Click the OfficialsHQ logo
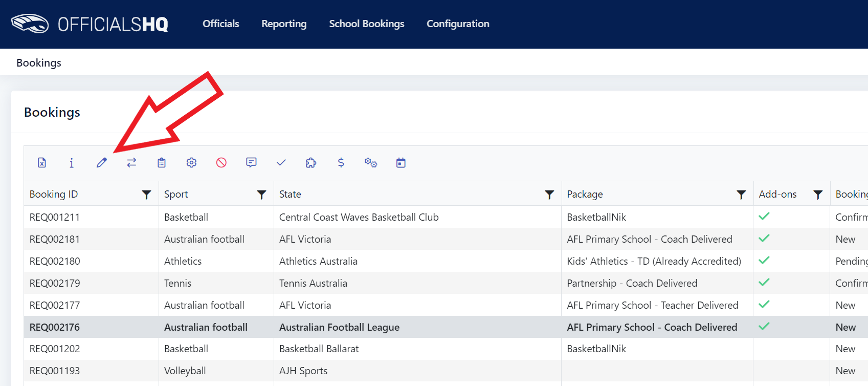Screen dimensions: 868x386 coord(90,24)
